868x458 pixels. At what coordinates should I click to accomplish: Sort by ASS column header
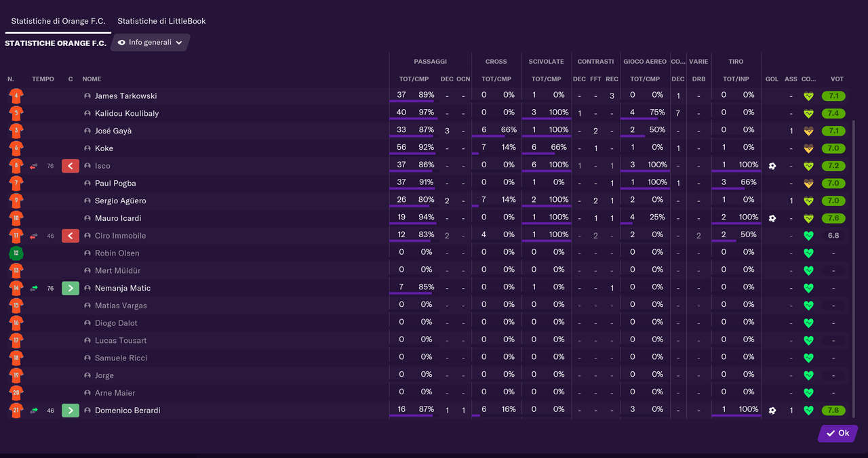(x=791, y=79)
